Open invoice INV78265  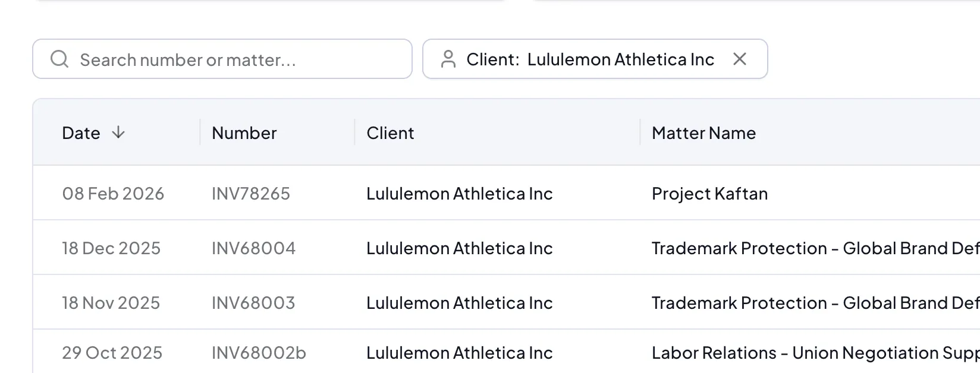coord(251,194)
